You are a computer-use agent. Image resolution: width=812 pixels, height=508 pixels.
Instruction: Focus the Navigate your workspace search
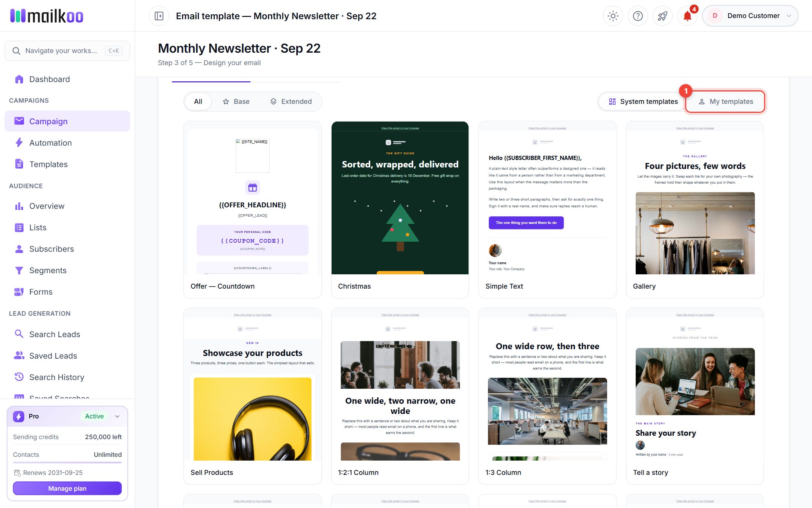coord(67,51)
